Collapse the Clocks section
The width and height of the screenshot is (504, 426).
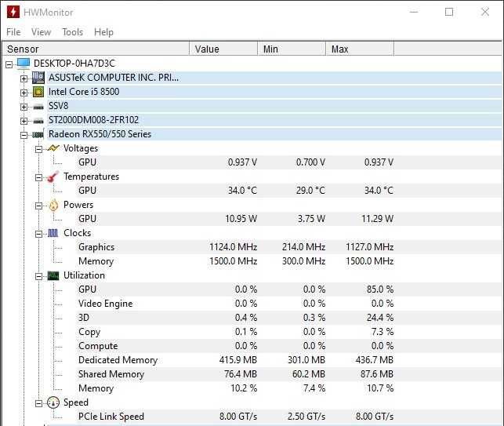point(38,234)
